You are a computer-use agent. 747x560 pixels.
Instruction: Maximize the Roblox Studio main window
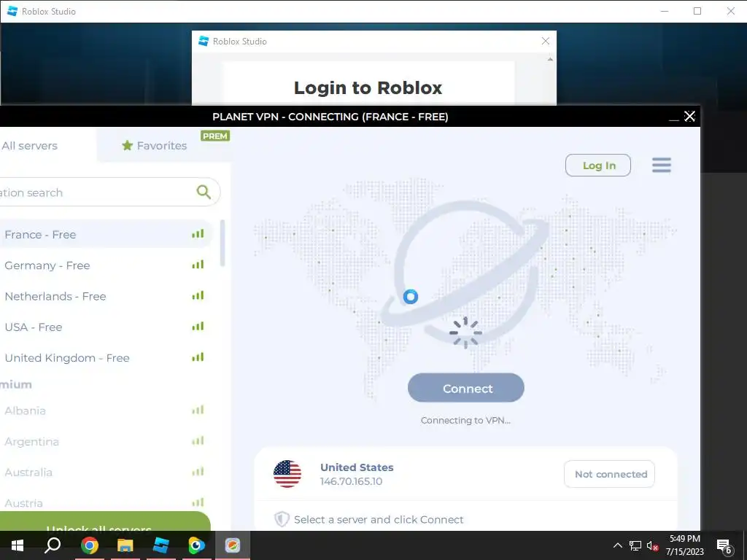click(x=697, y=11)
